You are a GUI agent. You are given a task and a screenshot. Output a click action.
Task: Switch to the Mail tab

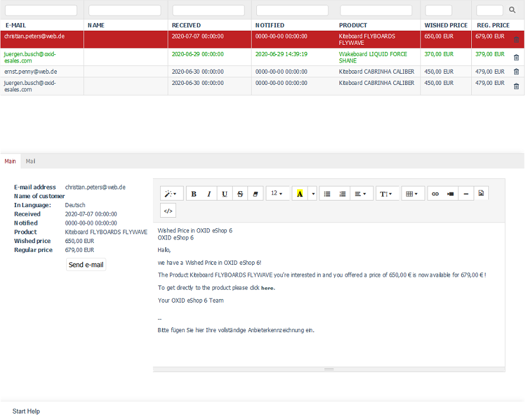click(31, 161)
